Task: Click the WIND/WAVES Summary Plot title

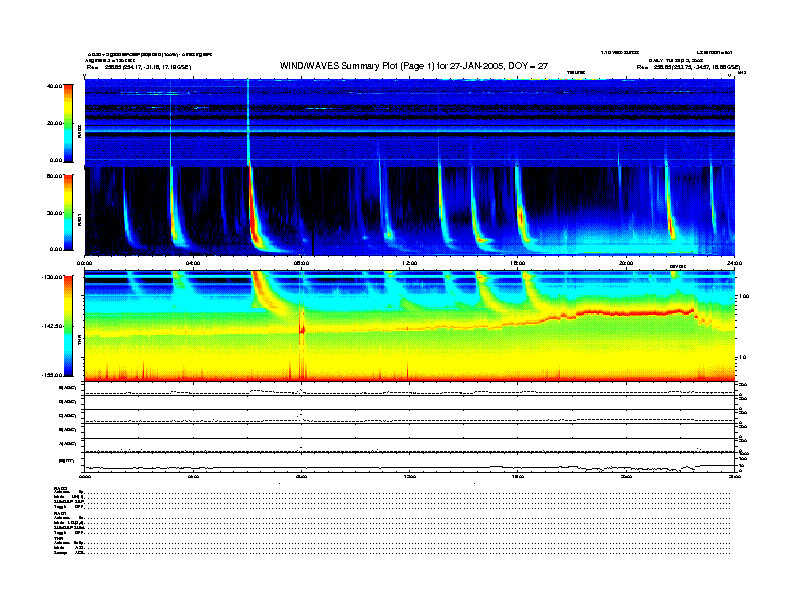Action: pos(414,66)
